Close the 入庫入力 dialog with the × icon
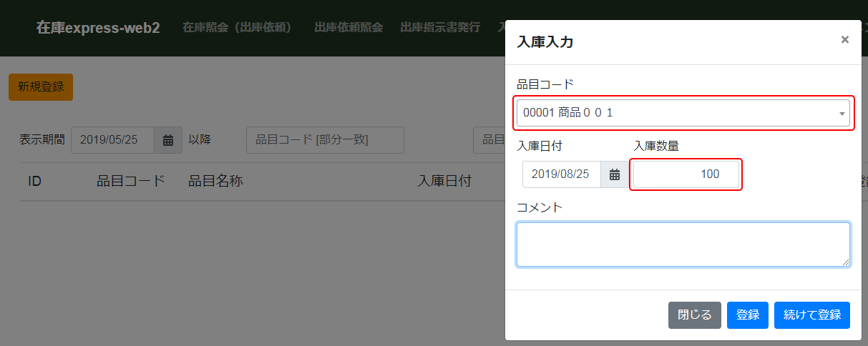 (x=845, y=40)
